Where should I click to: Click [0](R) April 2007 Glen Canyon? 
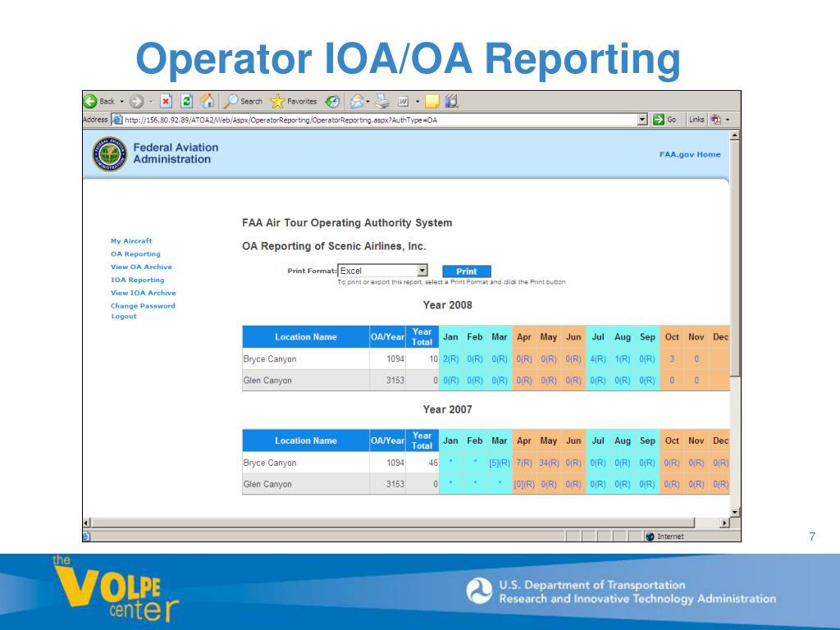(524, 484)
